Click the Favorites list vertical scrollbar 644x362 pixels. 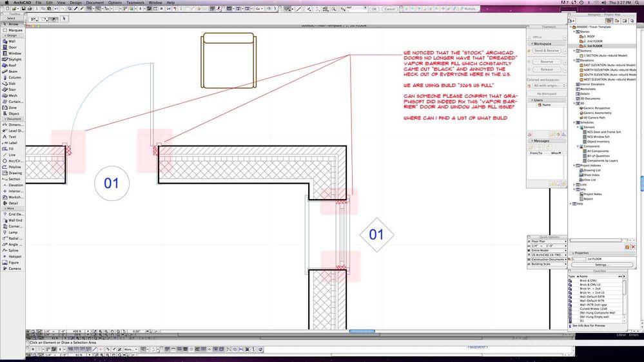coord(625,299)
